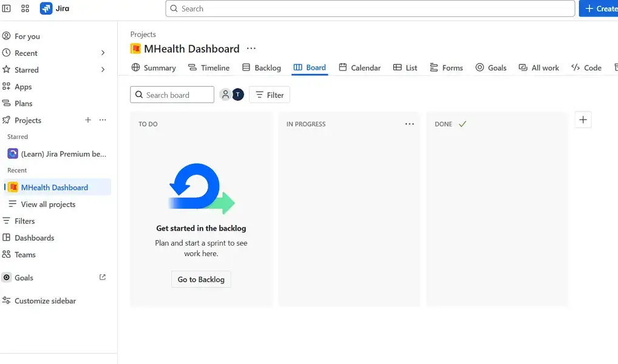Switch to the Summary tab
Screen dimensions: 618x364
[154, 68]
